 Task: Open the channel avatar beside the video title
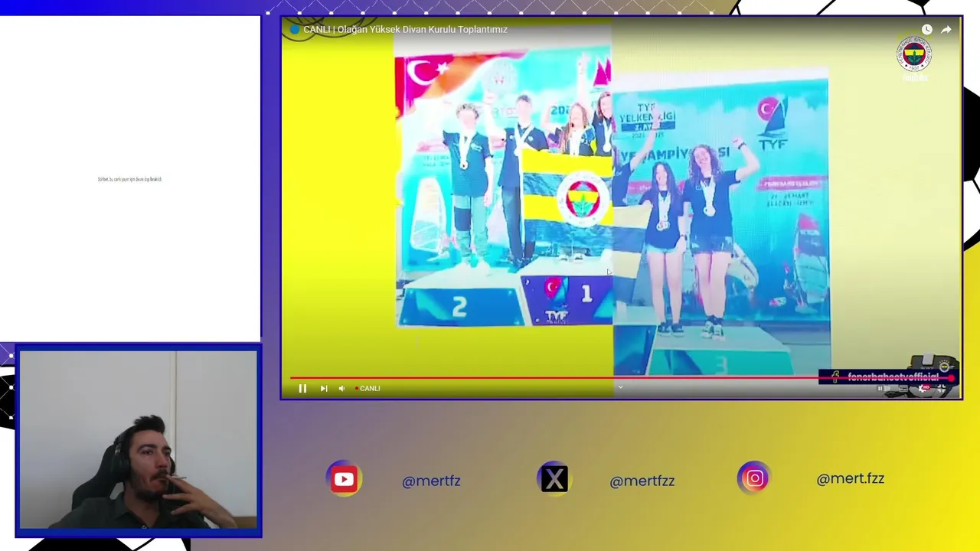pyautogui.click(x=295, y=30)
